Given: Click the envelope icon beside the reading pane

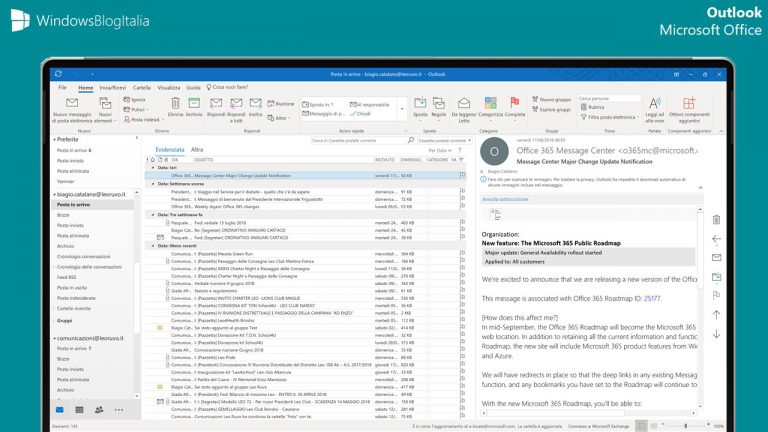Looking at the screenshot, I should pos(716,258).
